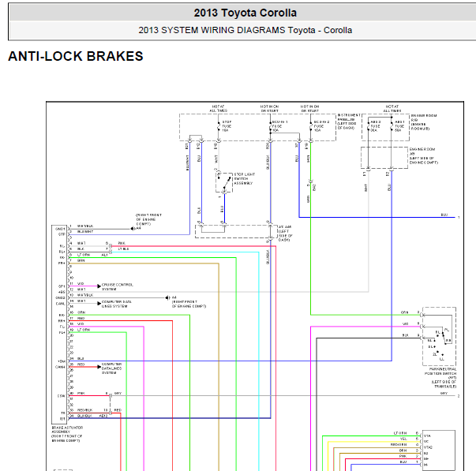
Task: Click the VTA2 terminal label
Action: click(x=428, y=447)
